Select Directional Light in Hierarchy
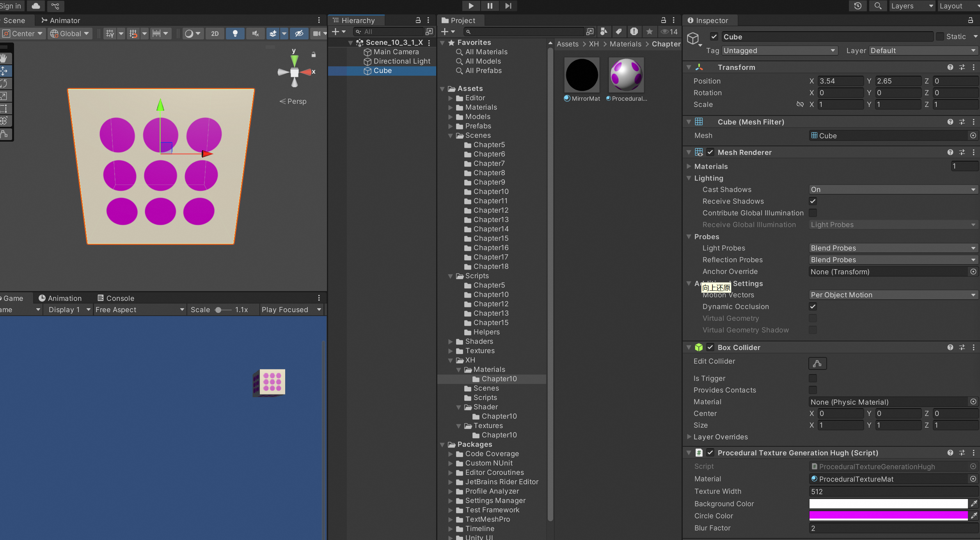The image size is (980, 540). click(x=402, y=61)
